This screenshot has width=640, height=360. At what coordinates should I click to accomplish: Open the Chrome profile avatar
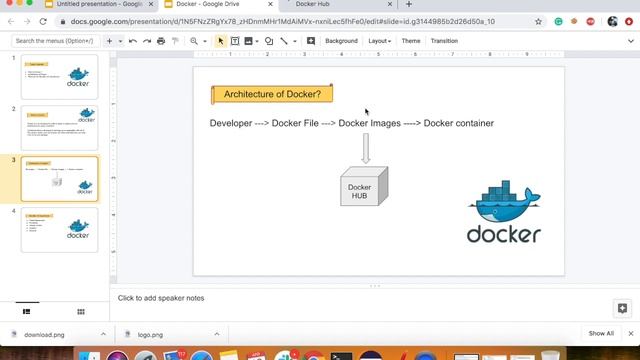pyautogui.click(x=612, y=22)
